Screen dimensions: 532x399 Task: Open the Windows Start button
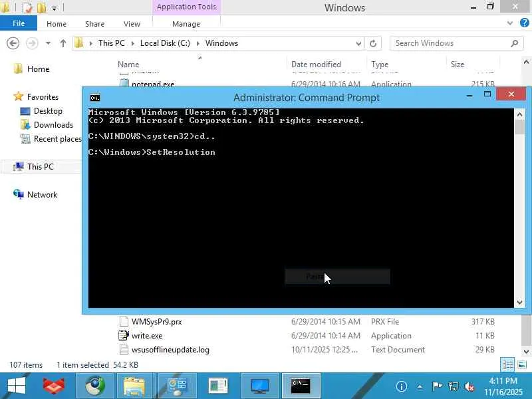[17, 386]
